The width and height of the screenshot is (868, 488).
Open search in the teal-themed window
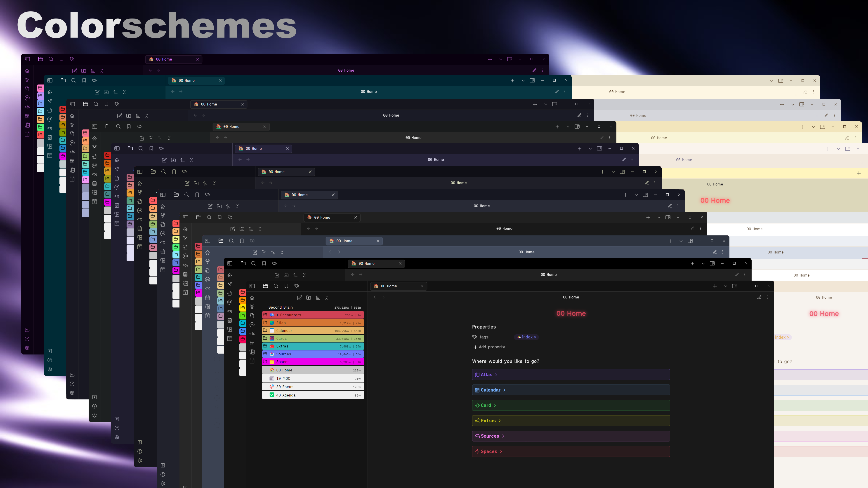click(73, 80)
